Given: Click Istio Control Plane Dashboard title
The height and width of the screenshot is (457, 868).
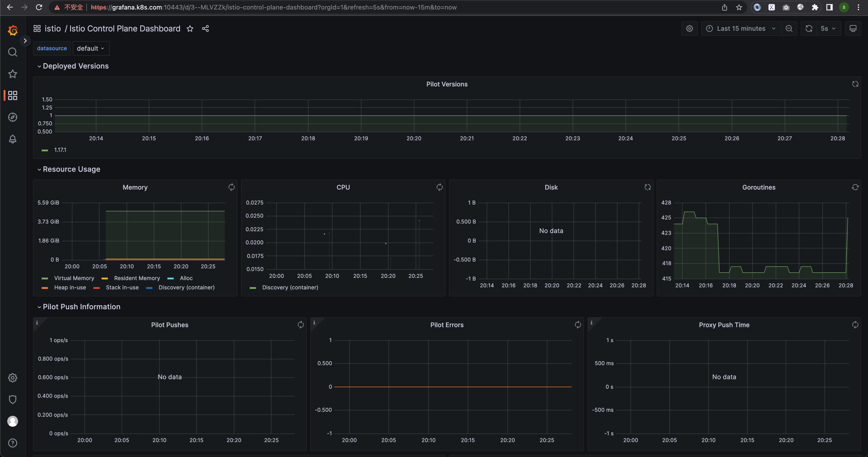Looking at the screenshot, I should [125, 29].
